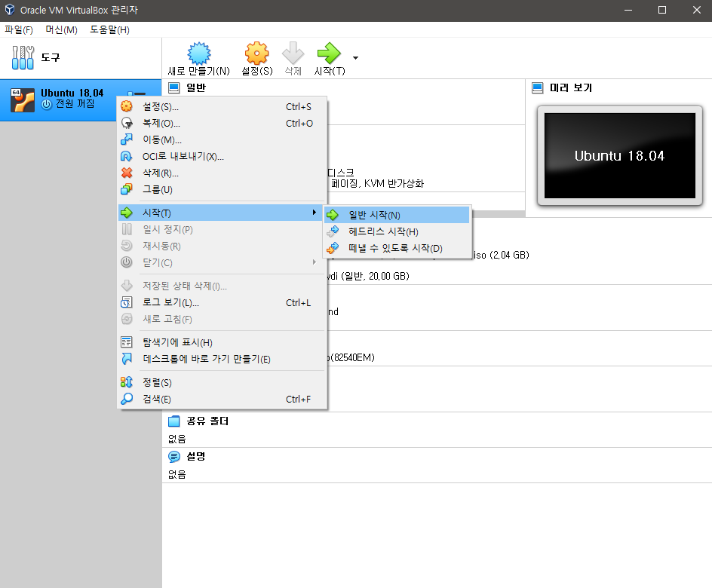Choose 정렬(S) sort entry
Viewport: 712px width, 588px height.
[222, 382]
